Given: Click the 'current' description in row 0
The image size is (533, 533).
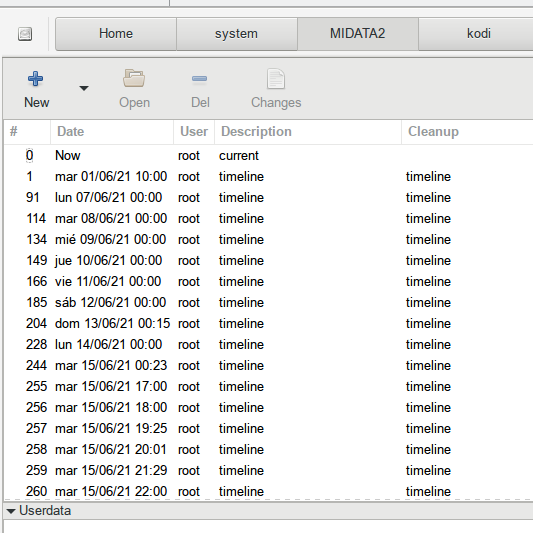Looking at the screenshot, I should tap(239, 156).
